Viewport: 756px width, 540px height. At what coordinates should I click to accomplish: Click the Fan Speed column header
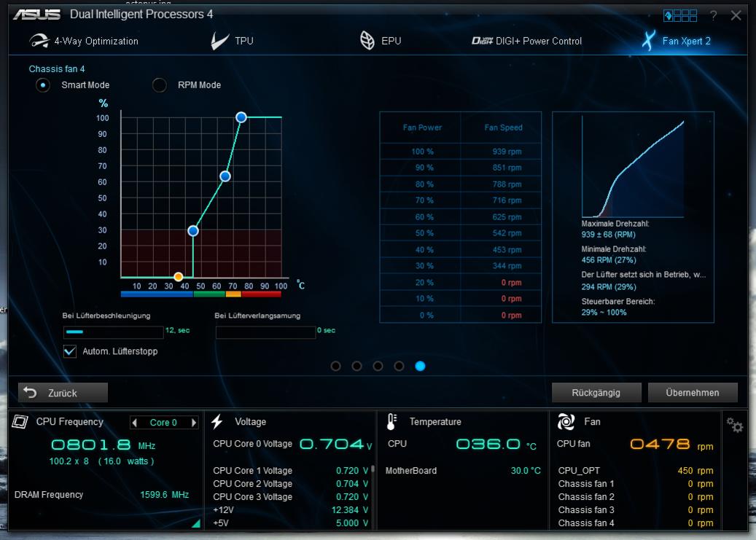[x=503, y=128]
